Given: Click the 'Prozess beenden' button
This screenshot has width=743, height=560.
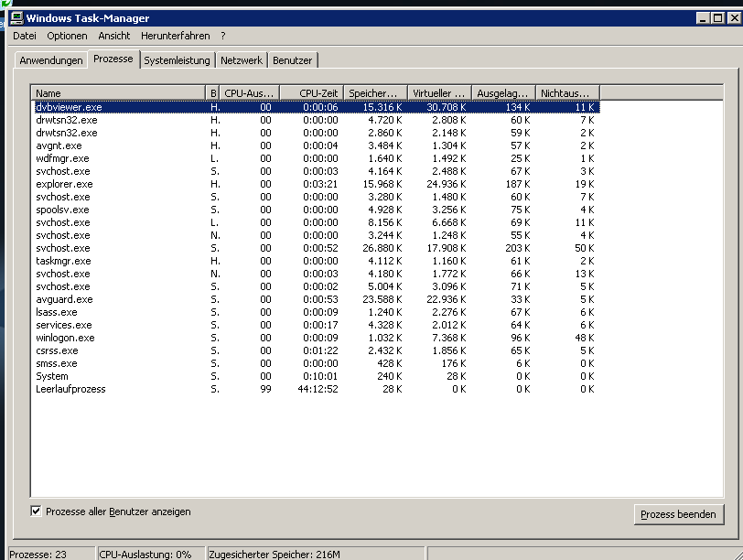Looking at the screenshot, I should pyautogui.click(x=678, y=514).
